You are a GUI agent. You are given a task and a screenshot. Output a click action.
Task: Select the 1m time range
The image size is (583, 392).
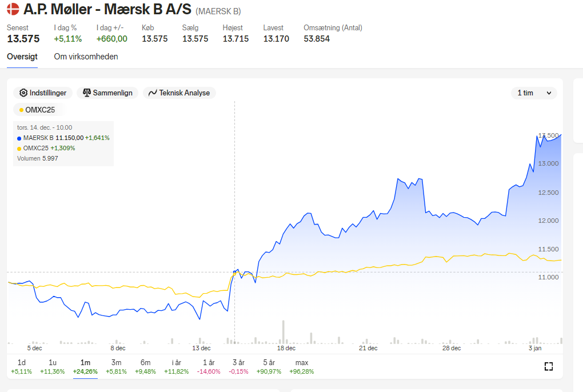point(85,366)
